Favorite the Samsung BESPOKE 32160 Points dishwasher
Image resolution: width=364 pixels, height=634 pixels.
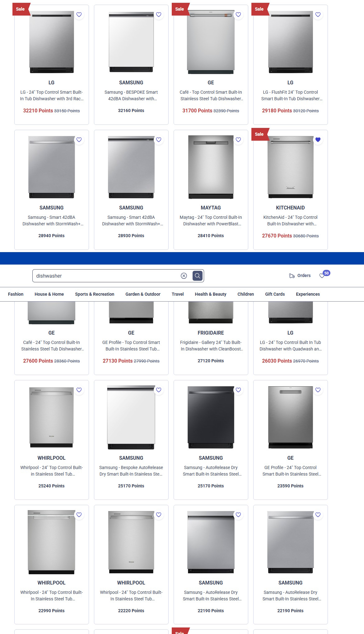point(159,15)
